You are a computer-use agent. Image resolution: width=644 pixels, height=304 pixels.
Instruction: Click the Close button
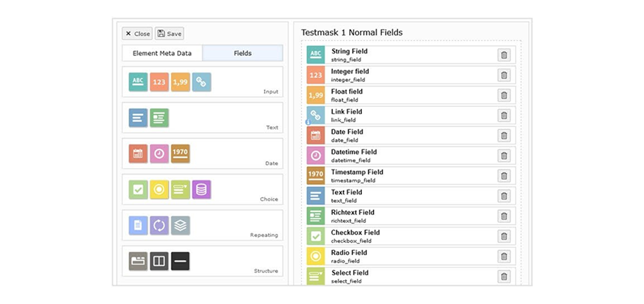[x=137, y=33]
